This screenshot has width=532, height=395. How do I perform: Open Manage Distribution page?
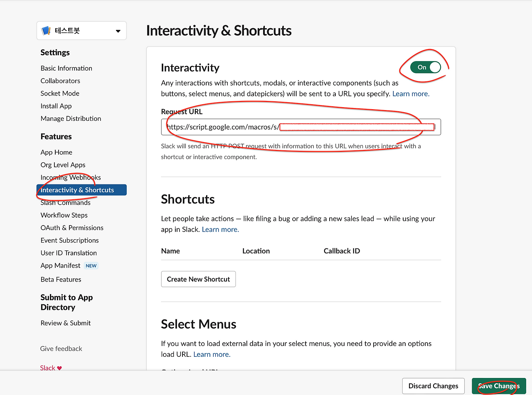(71, 118)
